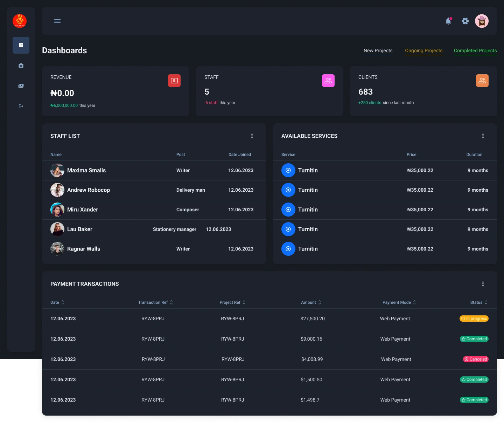The width and height of the screenshot is (504, 424).
Task: Open Available Services three-dot options menu
Action: tap(483, 136)
